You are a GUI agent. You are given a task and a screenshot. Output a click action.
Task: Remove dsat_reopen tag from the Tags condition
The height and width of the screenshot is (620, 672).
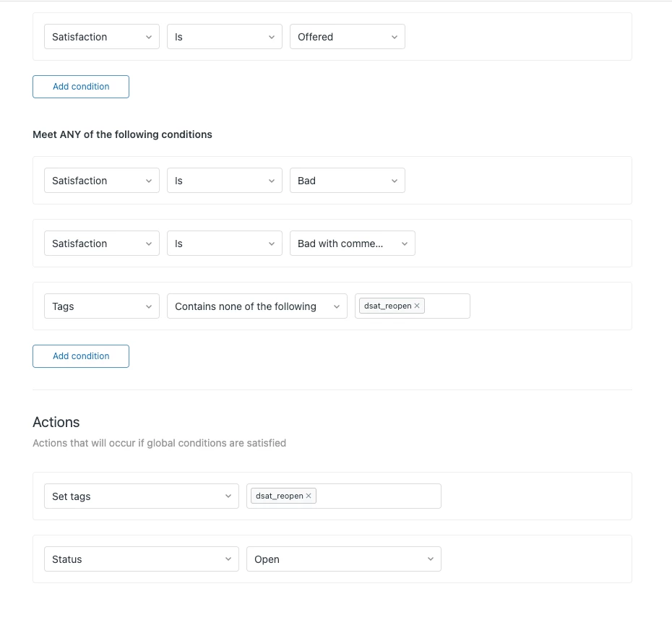tap(417, 306)
